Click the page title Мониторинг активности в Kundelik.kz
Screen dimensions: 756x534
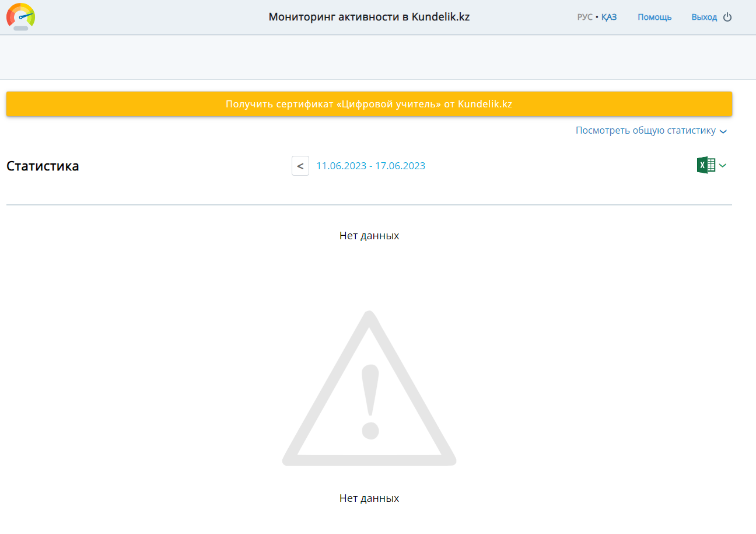(369, 17)
